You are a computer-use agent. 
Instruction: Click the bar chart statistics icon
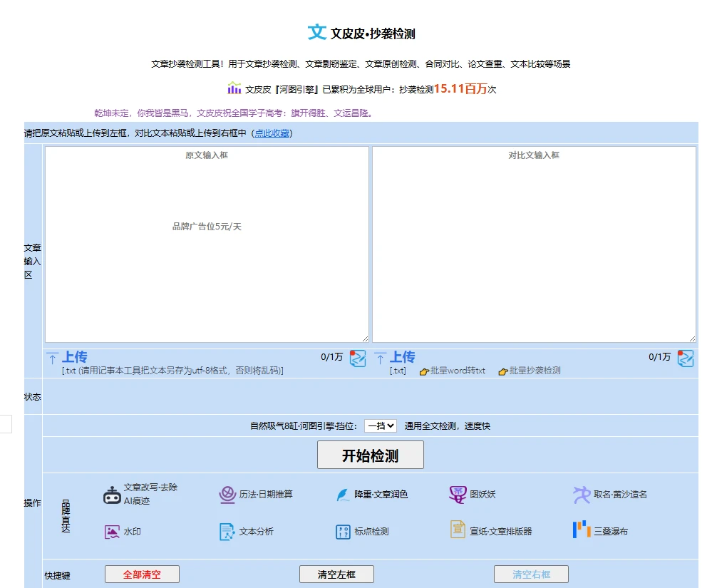tap(234, 88)
